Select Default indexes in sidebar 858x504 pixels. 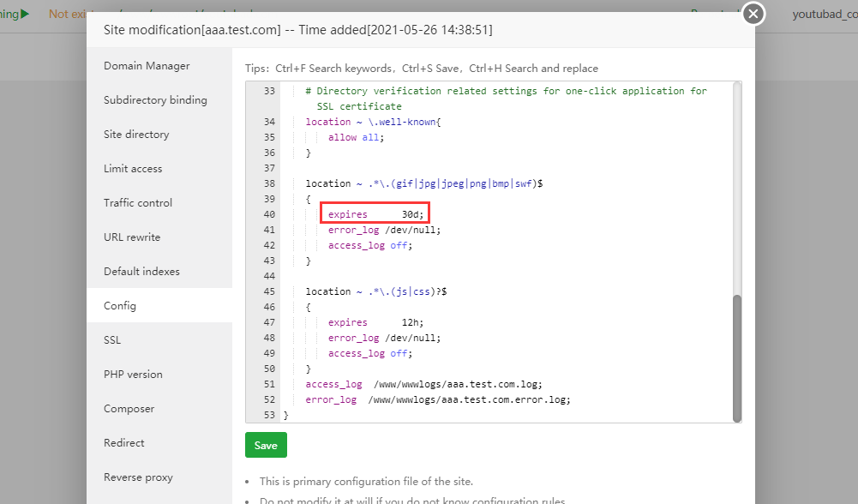coord(141,272)
